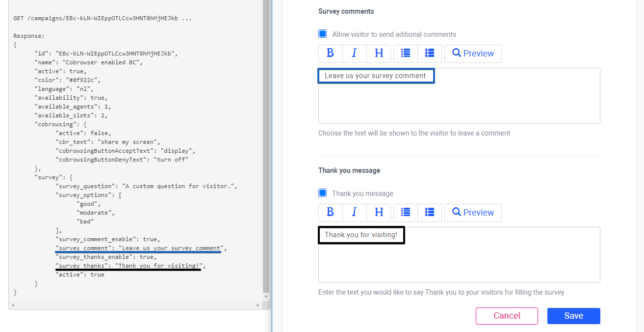The width and height of the screenshot is (644, 332).
Task: Disable the Thank you message checkbox
Action: click(322, 193)
